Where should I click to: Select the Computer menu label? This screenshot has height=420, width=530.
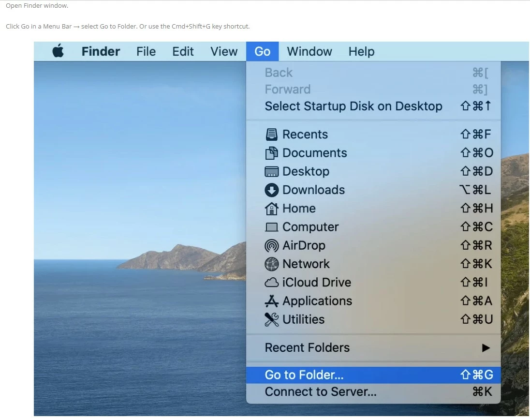coord(310,227)
